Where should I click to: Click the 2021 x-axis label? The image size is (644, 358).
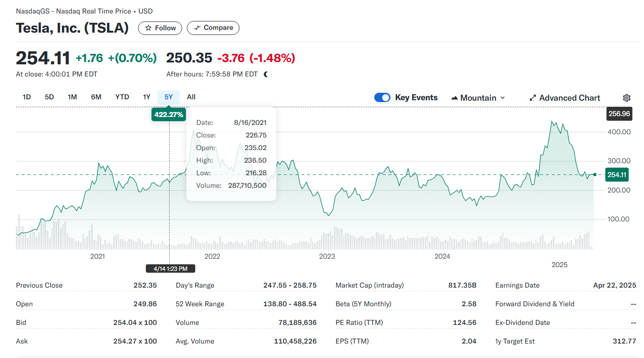point(97,256)
